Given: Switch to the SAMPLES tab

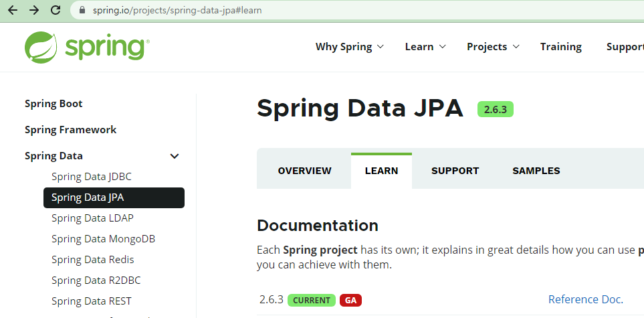Looking at the screenshot, I should [536, 171].
